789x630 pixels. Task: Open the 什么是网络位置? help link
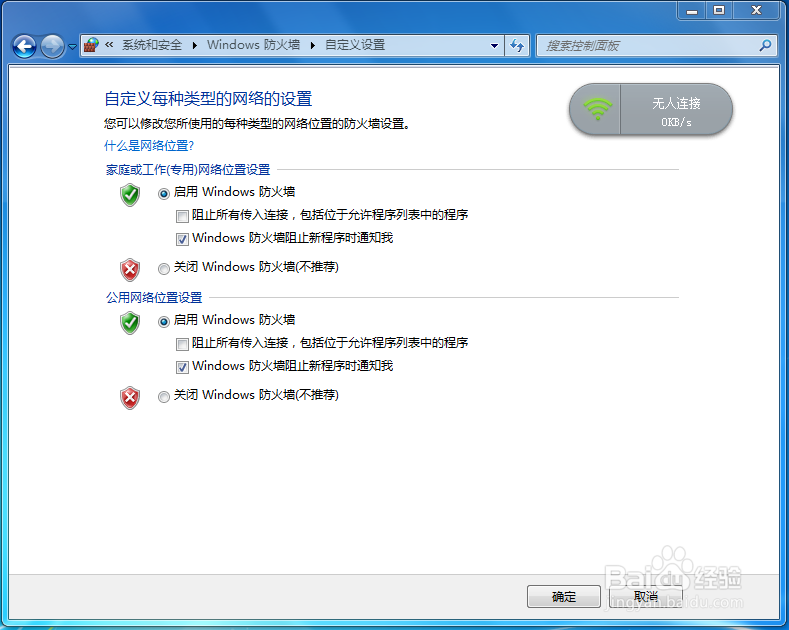pyautogui.click(x=148, y=146)
